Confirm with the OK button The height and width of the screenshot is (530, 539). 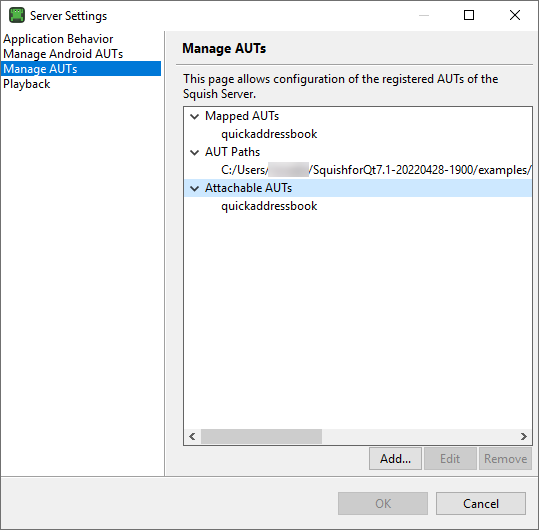tap(383, 504)
